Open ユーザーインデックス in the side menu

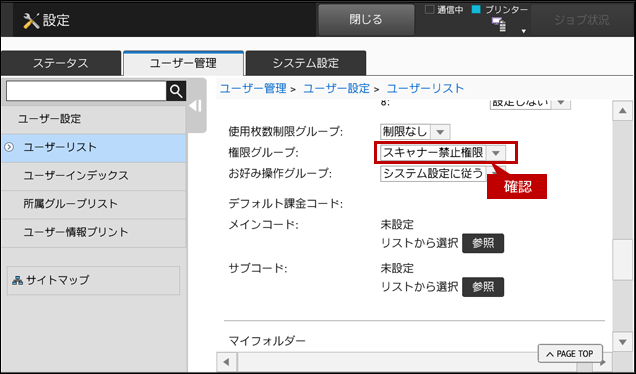click(x=93, y=176)
